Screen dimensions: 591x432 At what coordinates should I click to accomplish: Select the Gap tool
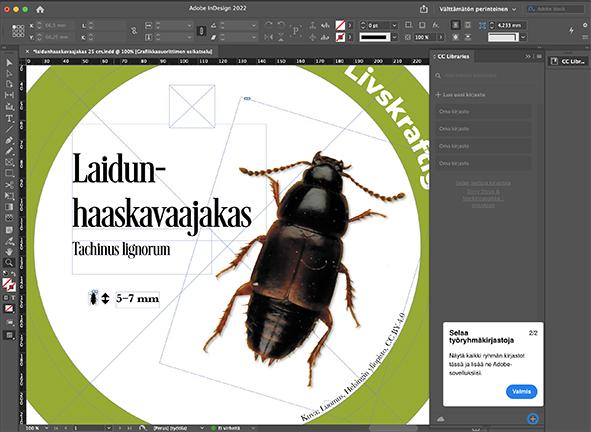click(9, 95)
